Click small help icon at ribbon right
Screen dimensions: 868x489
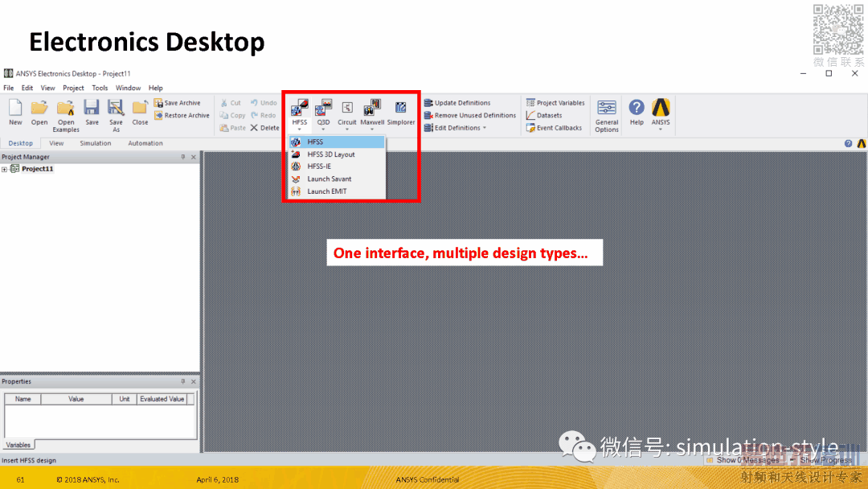point(848,143)
